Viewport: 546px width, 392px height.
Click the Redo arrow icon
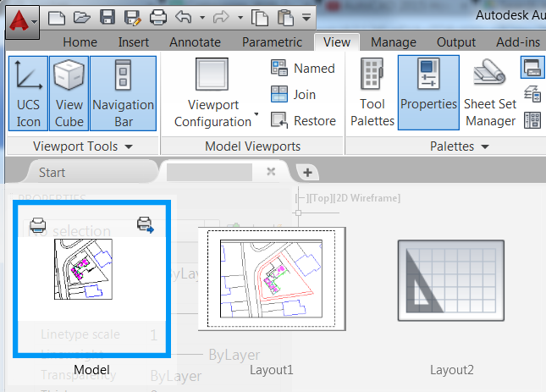point(221,17)
